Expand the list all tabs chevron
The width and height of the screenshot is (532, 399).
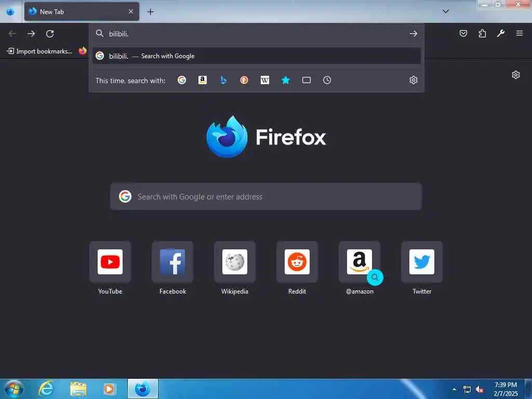[x=446, y=11]
